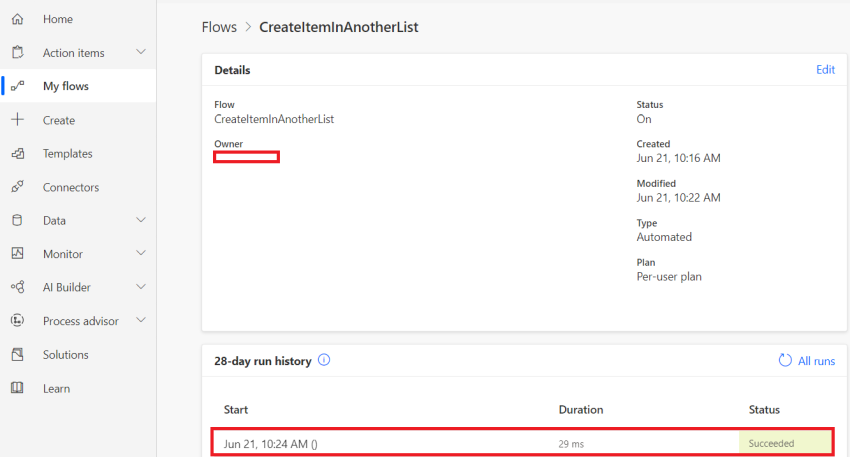Expand the Action items chevron
This screenshot has height=457, width=850.
141,52
